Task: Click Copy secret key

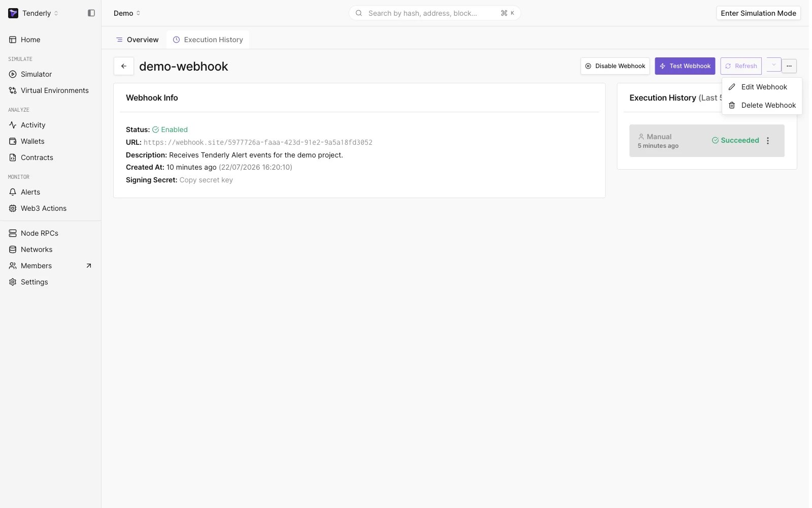Action: (x=206, y=180)
